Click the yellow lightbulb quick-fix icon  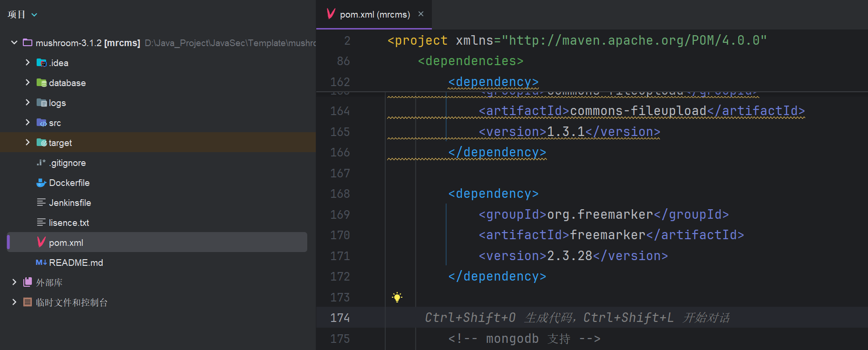tap(397, 297)
